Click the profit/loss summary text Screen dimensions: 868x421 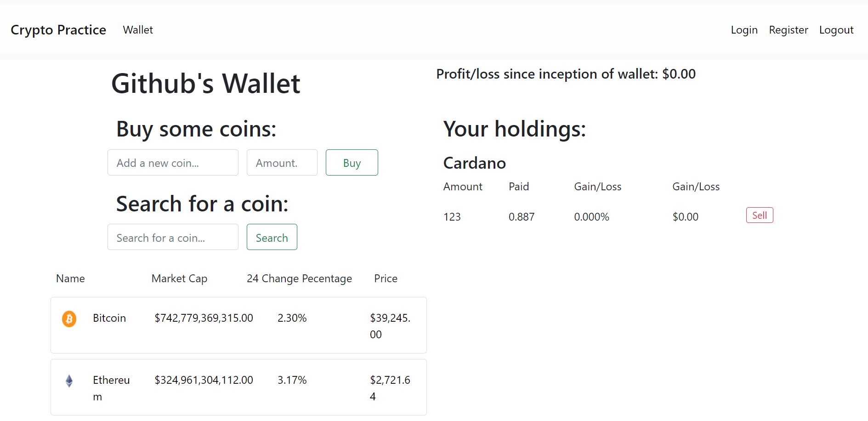(566, 74)
